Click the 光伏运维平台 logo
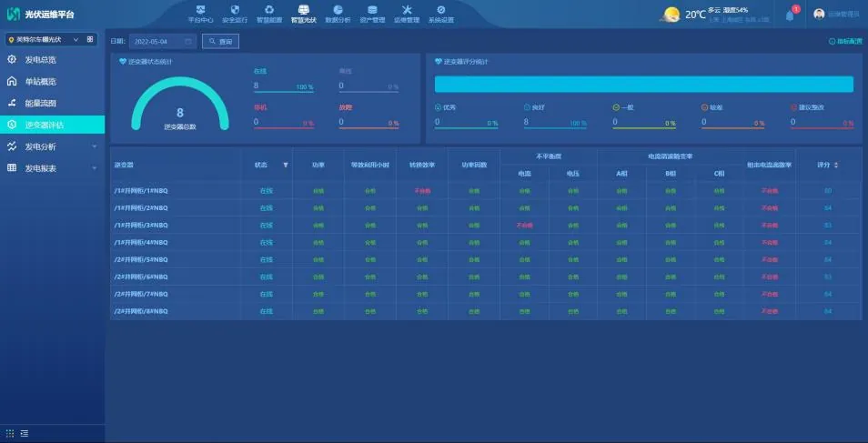Image resolution: width=868 pixels, height=443 pixels. [x=40, y=15]
